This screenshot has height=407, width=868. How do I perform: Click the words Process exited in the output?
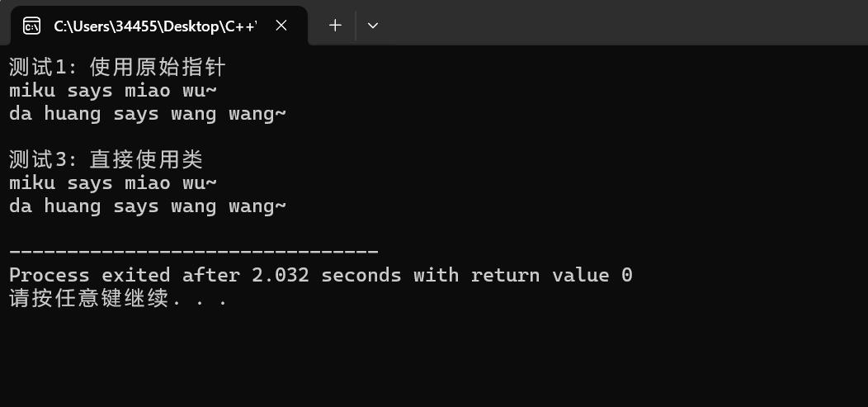click(90, 275)
